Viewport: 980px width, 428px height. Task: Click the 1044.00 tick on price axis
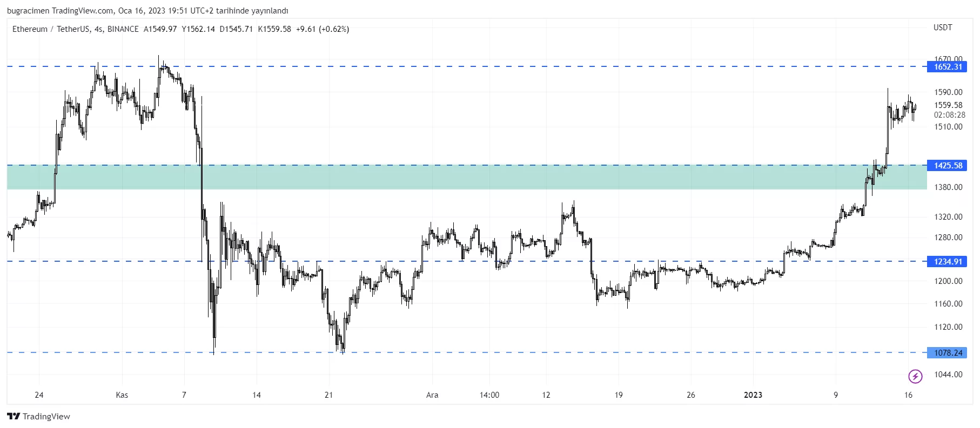948,375
